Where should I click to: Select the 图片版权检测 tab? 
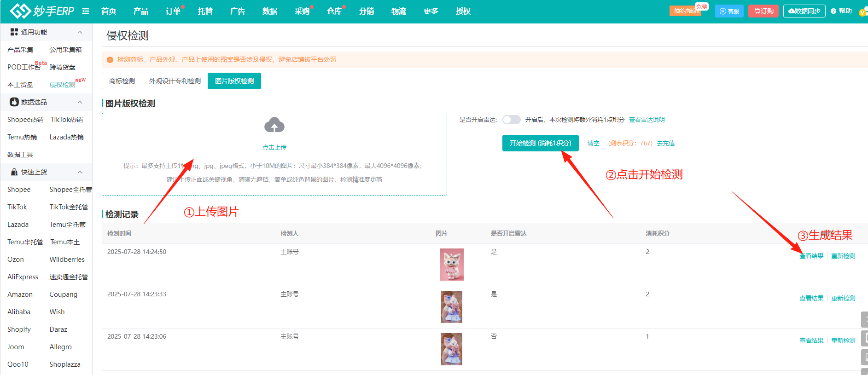coord(234,81)
